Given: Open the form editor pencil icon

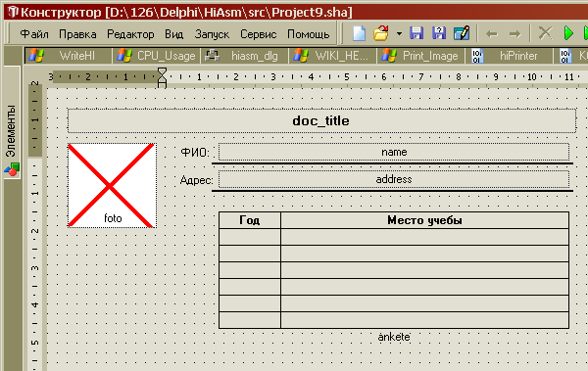Looking at the screenshot, I should [462, 33].
